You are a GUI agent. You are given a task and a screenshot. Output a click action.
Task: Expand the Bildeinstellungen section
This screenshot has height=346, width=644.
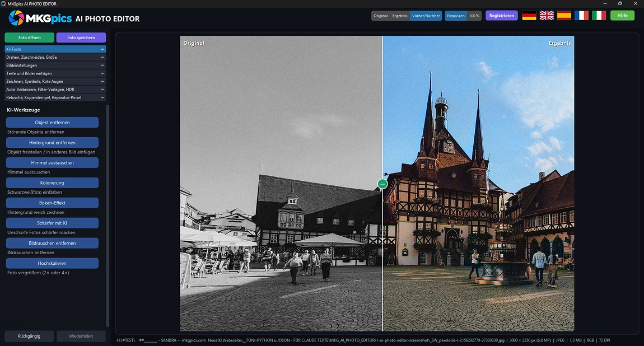tap(55, 66)
